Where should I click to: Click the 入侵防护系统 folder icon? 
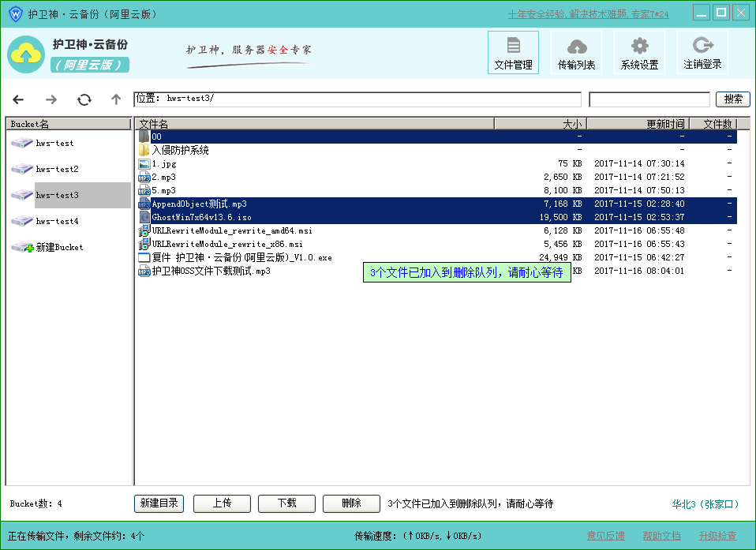144,150
